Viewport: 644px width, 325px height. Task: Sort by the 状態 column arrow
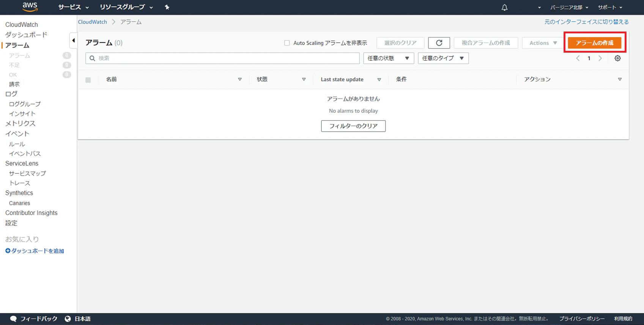pos(304,79)
